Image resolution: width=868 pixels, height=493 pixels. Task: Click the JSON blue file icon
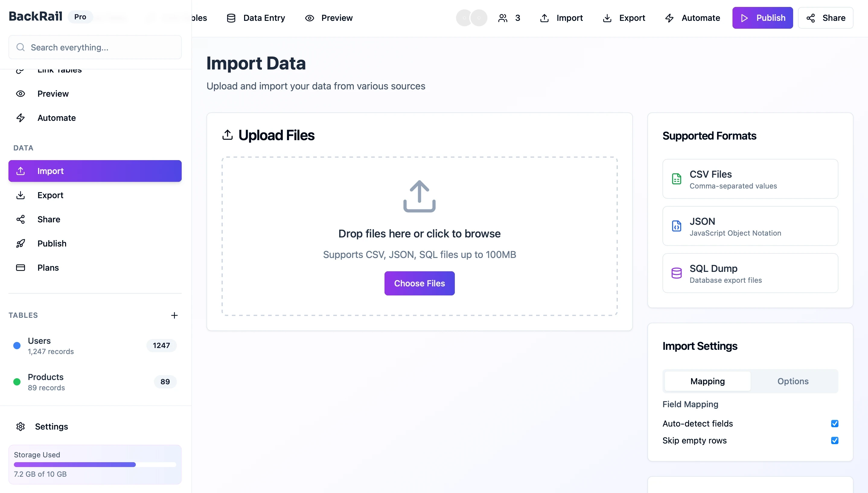677,226
